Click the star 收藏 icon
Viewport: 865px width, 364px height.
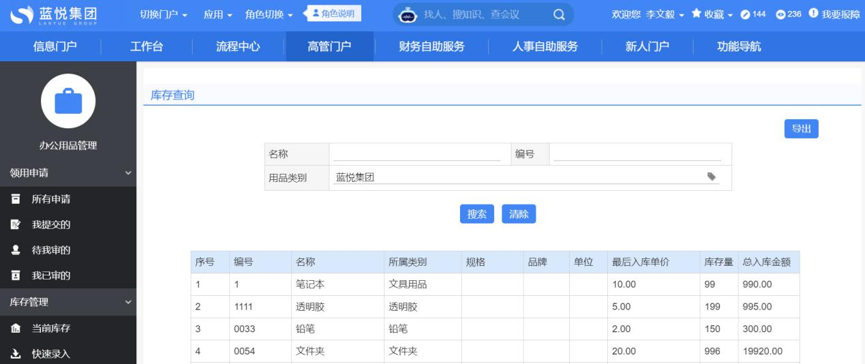click(x=696, y=13)
